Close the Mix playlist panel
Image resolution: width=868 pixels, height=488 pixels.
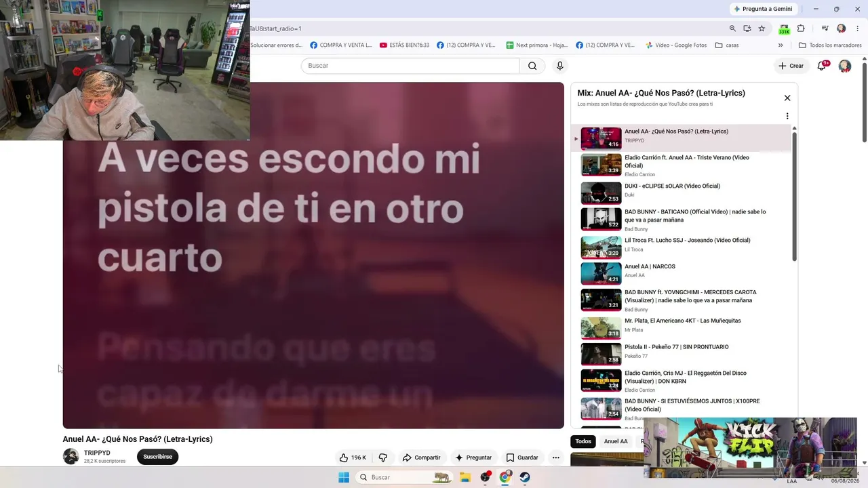pyautogui.click(x=787, y=98)
